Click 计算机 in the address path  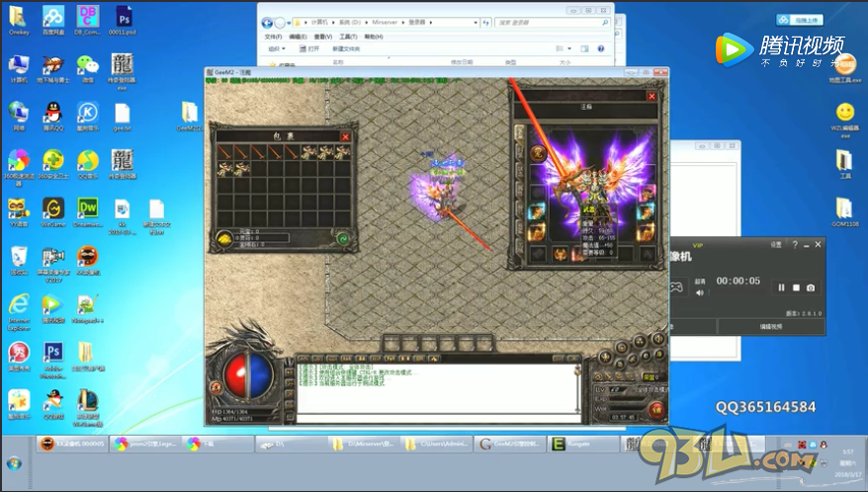319,23
